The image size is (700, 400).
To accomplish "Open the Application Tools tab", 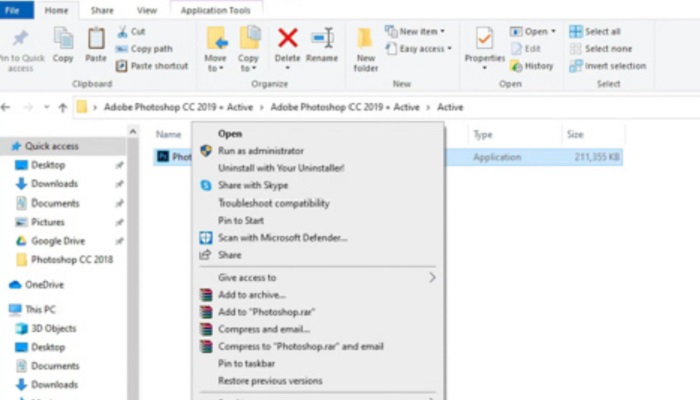I will point(216,10).
